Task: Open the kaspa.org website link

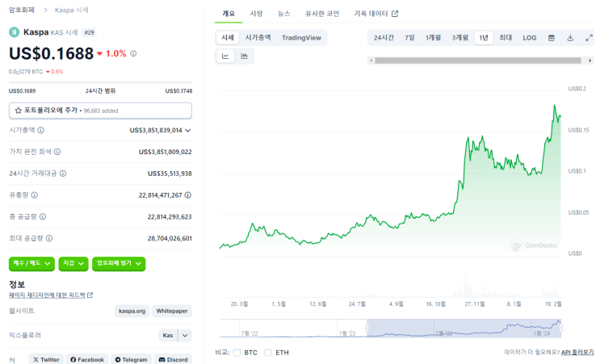Action: (x=132, y=311)
